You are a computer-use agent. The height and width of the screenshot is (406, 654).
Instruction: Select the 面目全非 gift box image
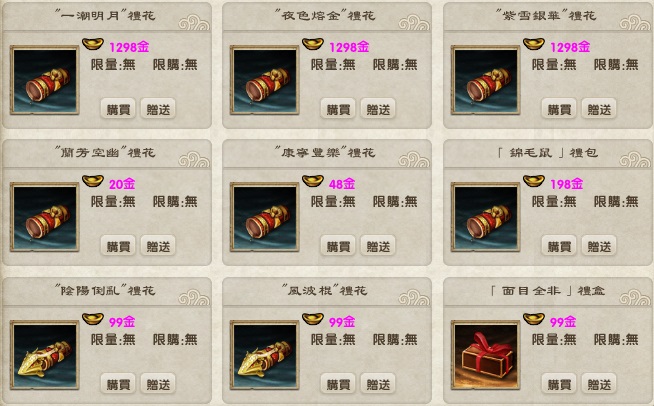tap(485, 355)
